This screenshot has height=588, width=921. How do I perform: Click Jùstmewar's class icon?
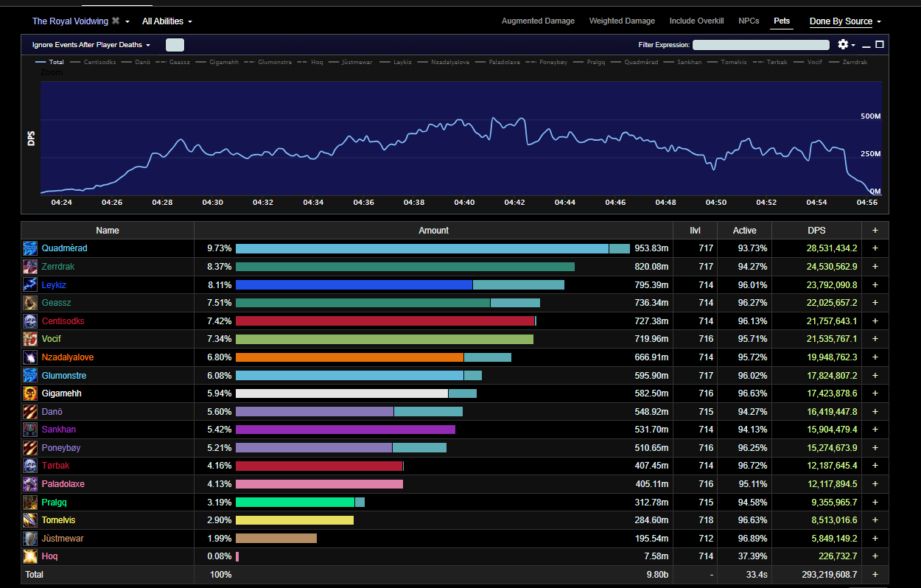(30, 539)
